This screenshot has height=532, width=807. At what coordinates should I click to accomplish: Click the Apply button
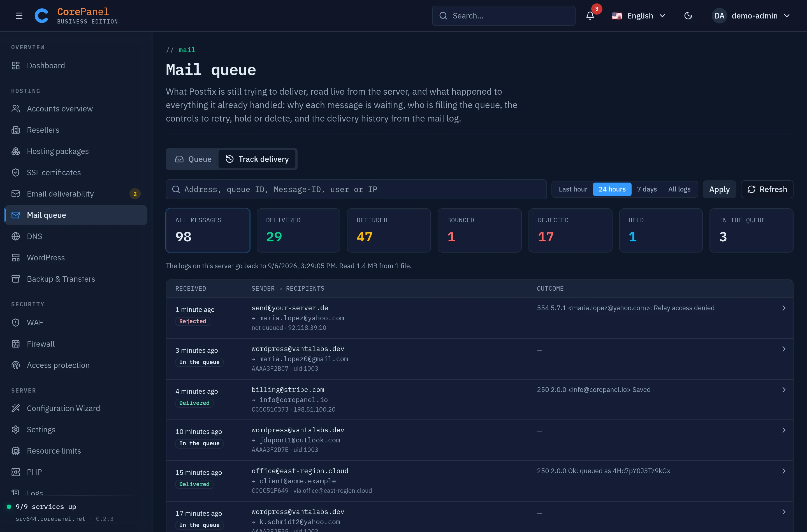coord(719,189)
